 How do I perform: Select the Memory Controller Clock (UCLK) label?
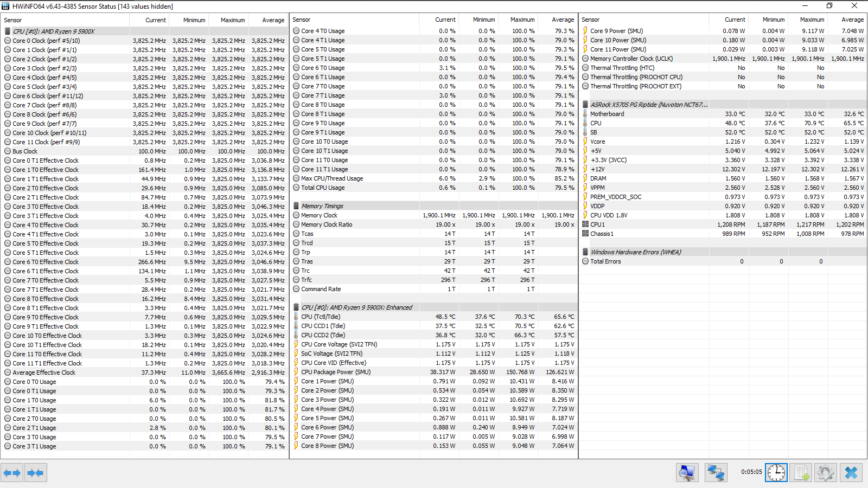(631, 59)
